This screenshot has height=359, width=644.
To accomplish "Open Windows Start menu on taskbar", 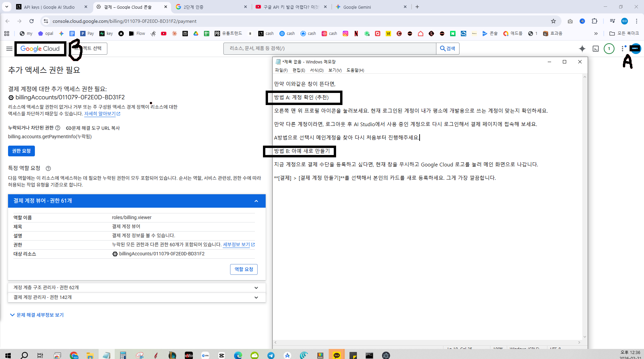I will click(8, 355).
